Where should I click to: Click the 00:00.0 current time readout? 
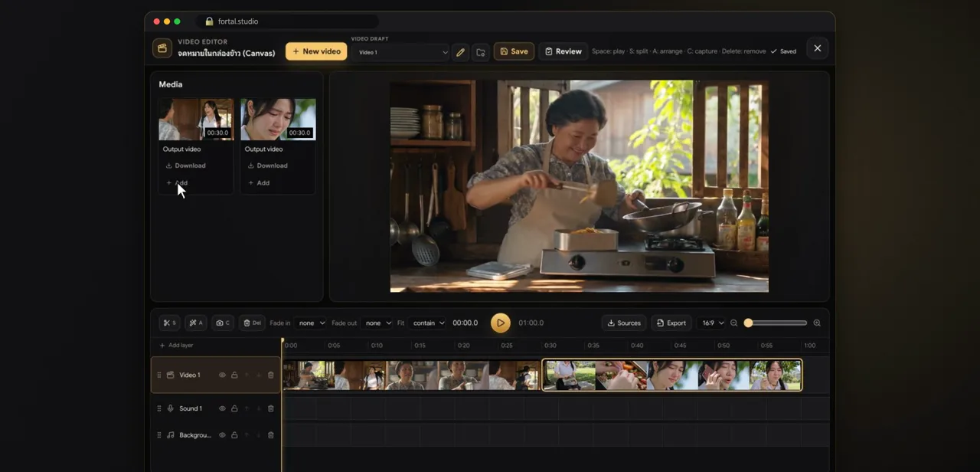pyautogui.click(x=465, y=323)
